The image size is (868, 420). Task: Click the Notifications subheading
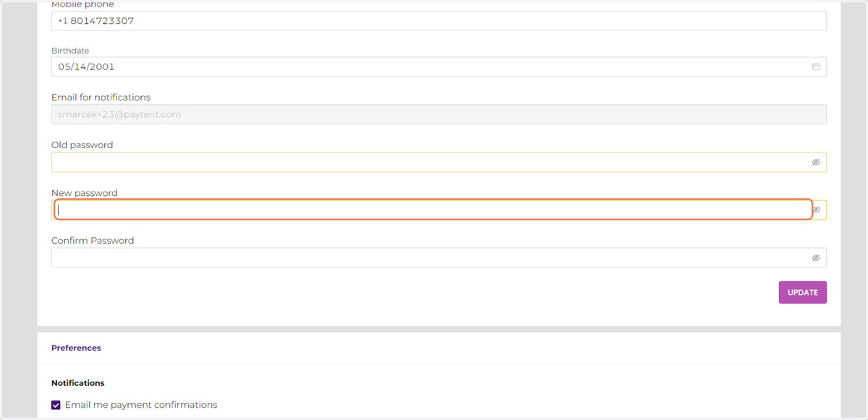pyautogui.click(x=77, y=382)
